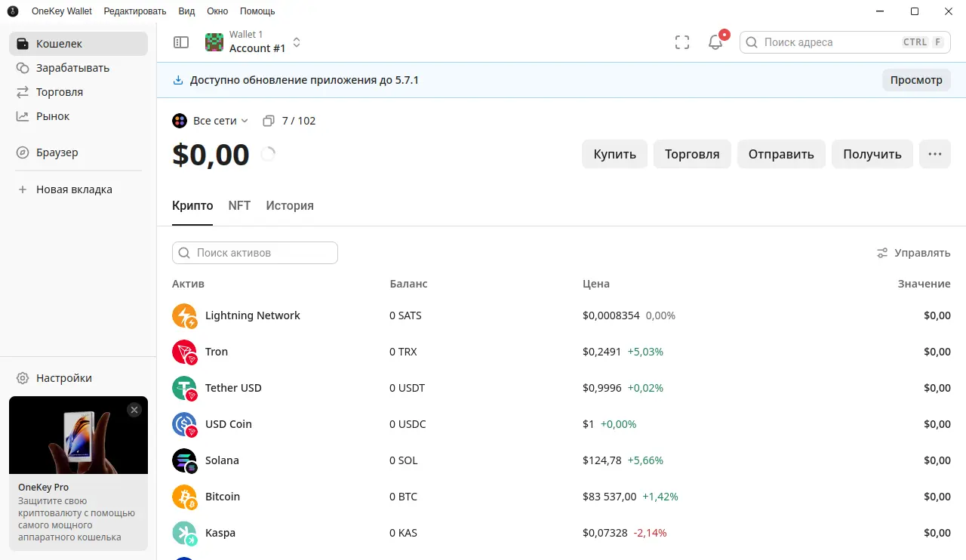Open Настройки in the sidebar
This screenshot has height=560, width=966.
(x=78, y=378)
